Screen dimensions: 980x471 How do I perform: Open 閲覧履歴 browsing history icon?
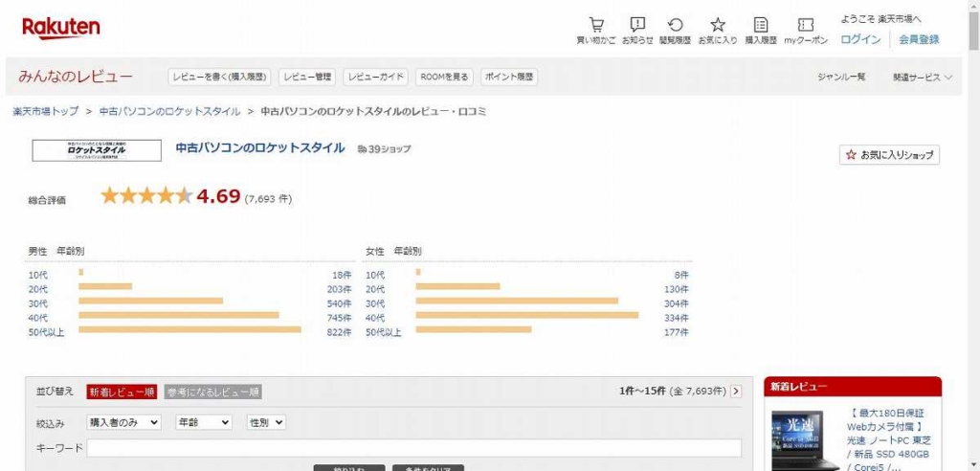pos(675,25)
